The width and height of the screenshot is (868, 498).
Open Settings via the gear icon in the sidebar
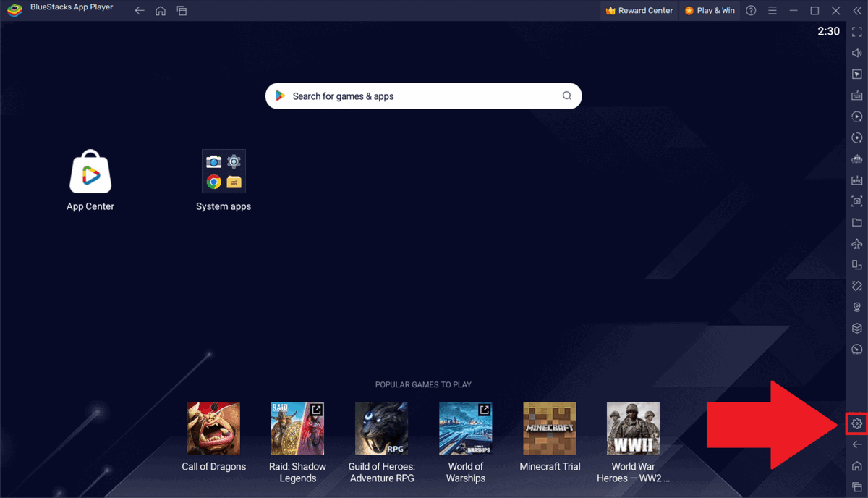pyautogui.click(x=857, y=423)
